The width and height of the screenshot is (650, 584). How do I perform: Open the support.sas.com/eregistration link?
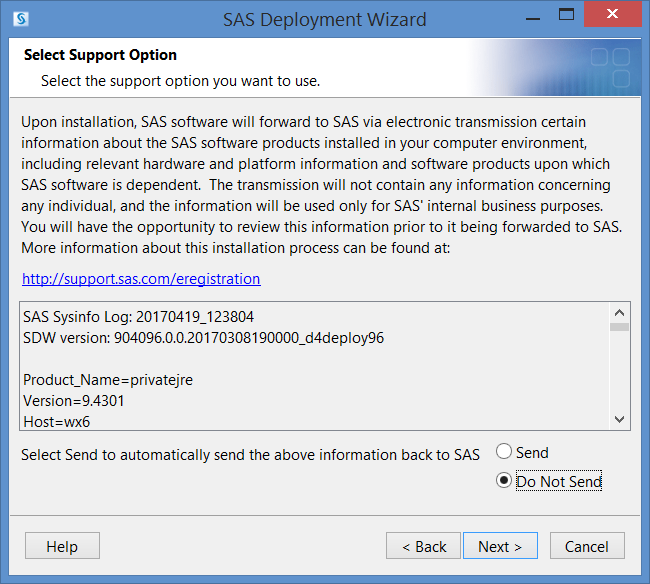[141, 279]
